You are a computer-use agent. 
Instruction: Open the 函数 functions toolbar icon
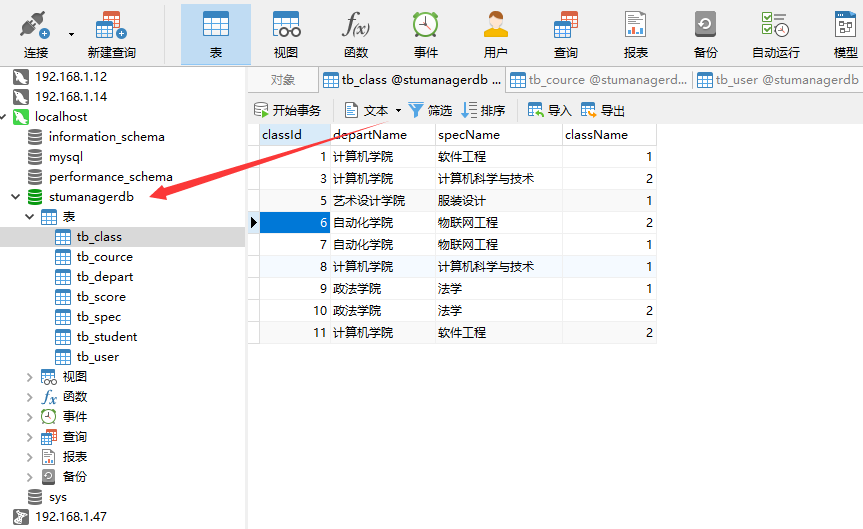coord(356,35)
